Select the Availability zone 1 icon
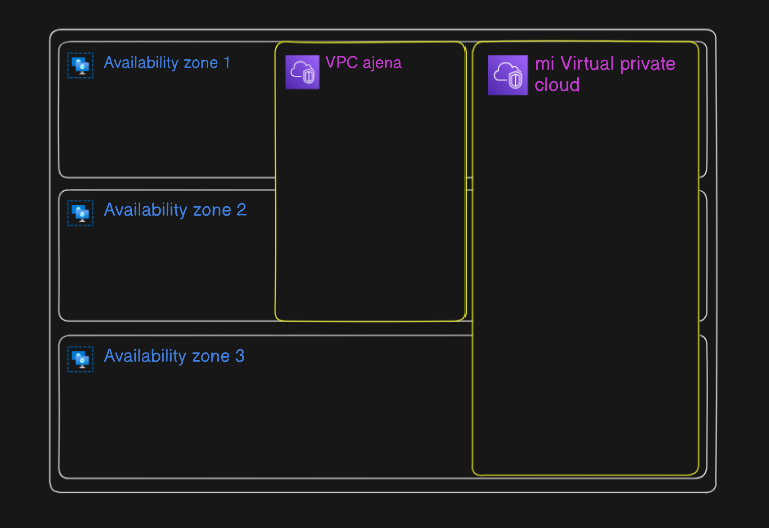 (x=80, y=65)
